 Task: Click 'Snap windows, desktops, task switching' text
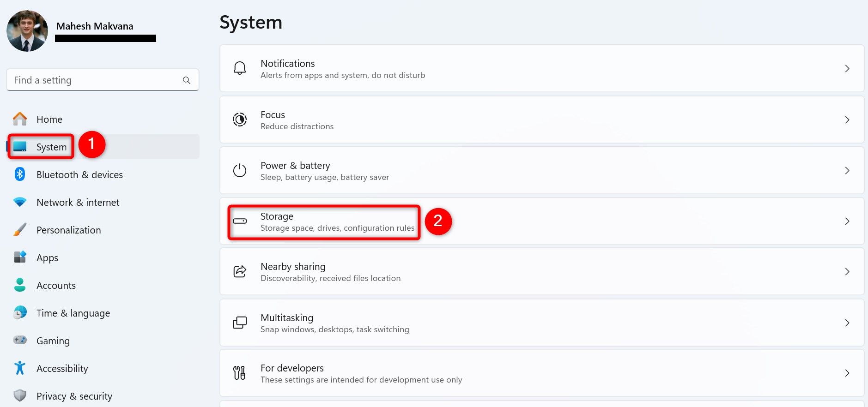point(334,329)
